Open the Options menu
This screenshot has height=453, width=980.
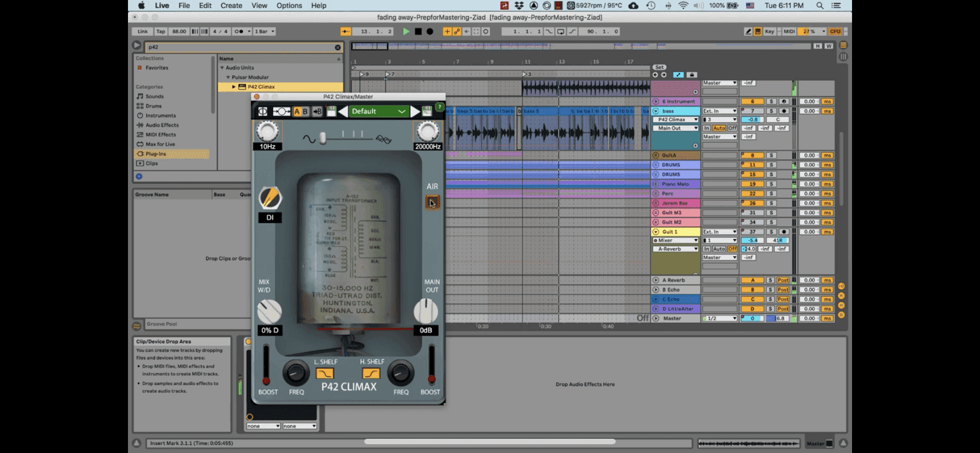pyautogui.click(x=289, y=5)
